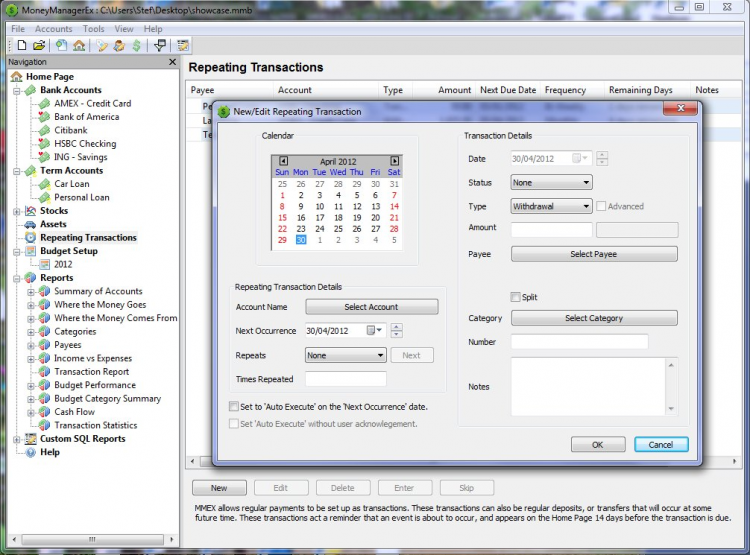Click the Assets car icon
This screenshot has height=555, width=750.
tap(31, 224)
